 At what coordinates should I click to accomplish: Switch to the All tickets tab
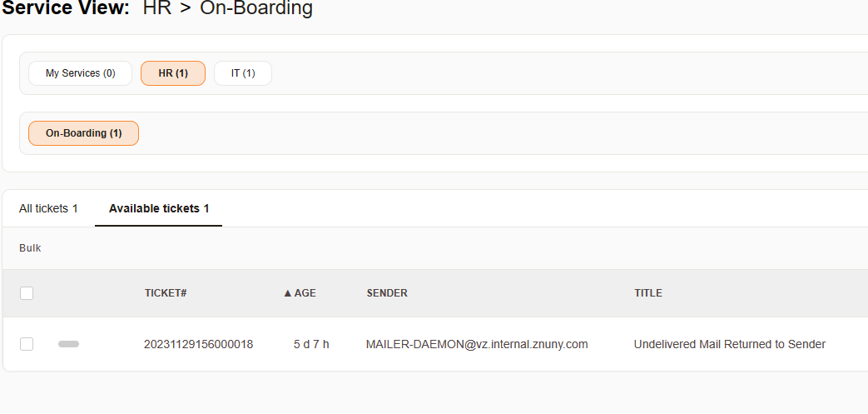pos(48,208)
